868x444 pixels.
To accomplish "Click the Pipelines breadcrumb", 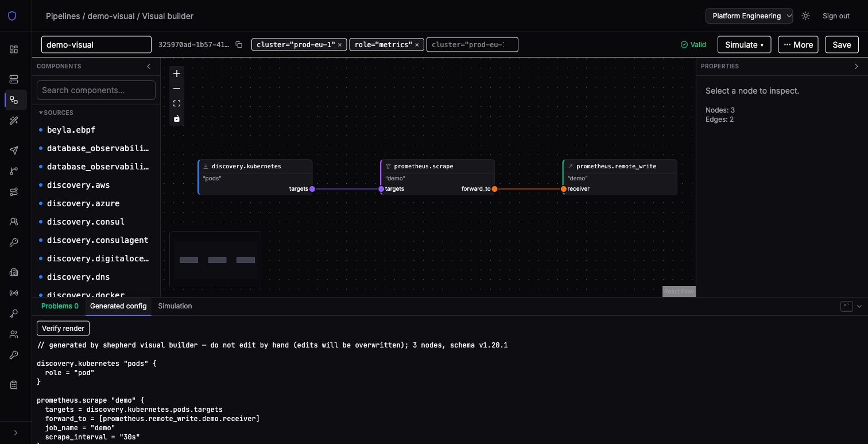I will click(63, 16).
